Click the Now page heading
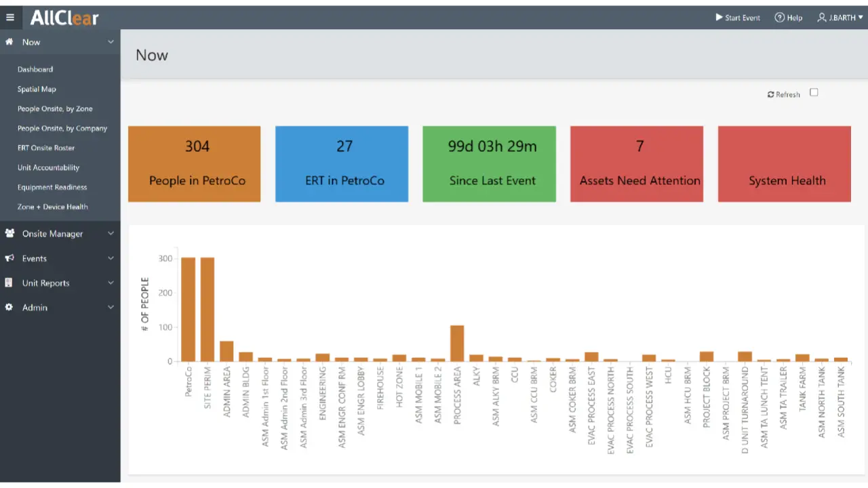 (x=152, y=56)
